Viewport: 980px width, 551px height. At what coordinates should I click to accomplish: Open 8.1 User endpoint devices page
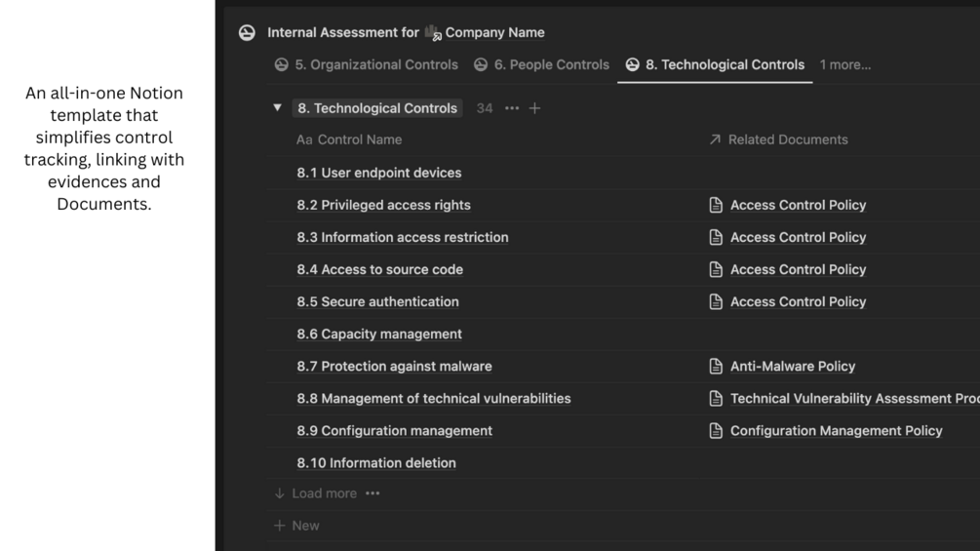click(x=379, y=173)
